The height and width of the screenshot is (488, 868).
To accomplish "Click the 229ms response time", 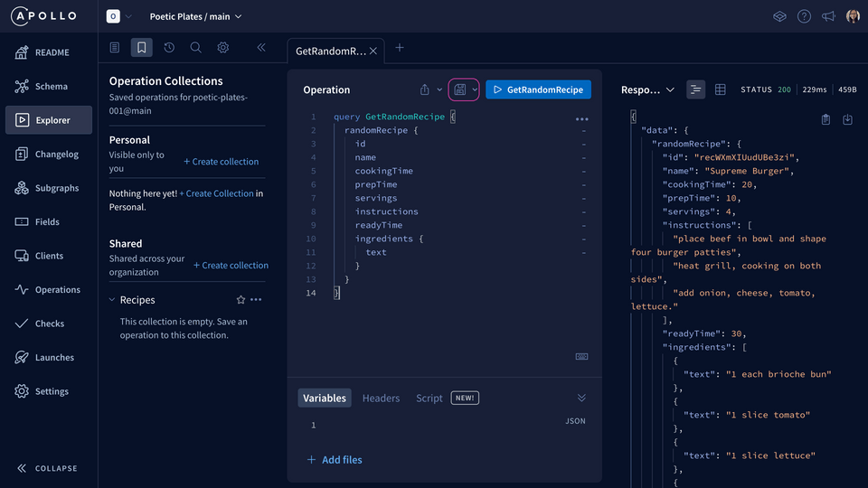I will point(815,89).
